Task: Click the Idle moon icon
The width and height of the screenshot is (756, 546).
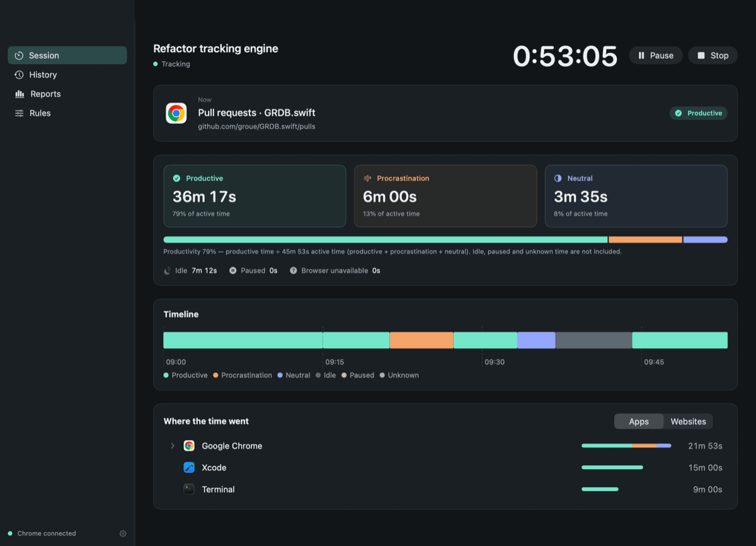Action: 168,270
